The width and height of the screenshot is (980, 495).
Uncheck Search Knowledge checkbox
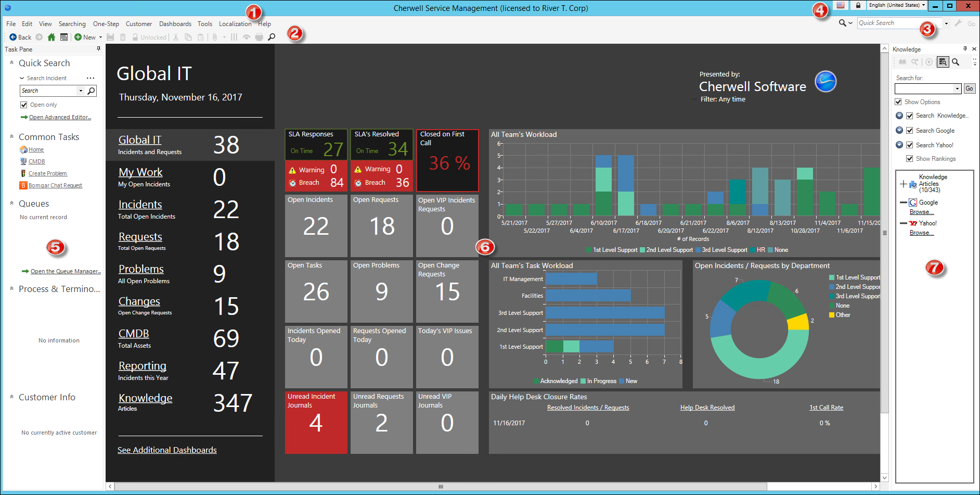[910, 116]
